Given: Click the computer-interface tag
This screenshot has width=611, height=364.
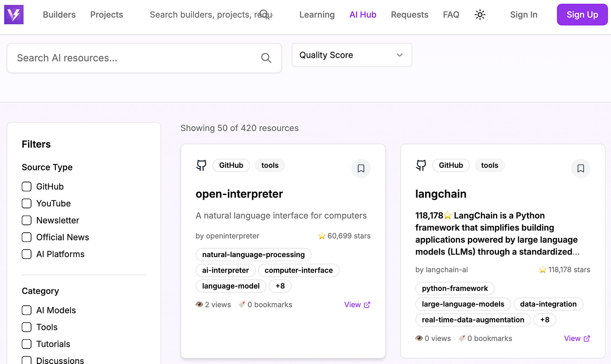Looking at the screenshot, I should click(x=299, y=270).
